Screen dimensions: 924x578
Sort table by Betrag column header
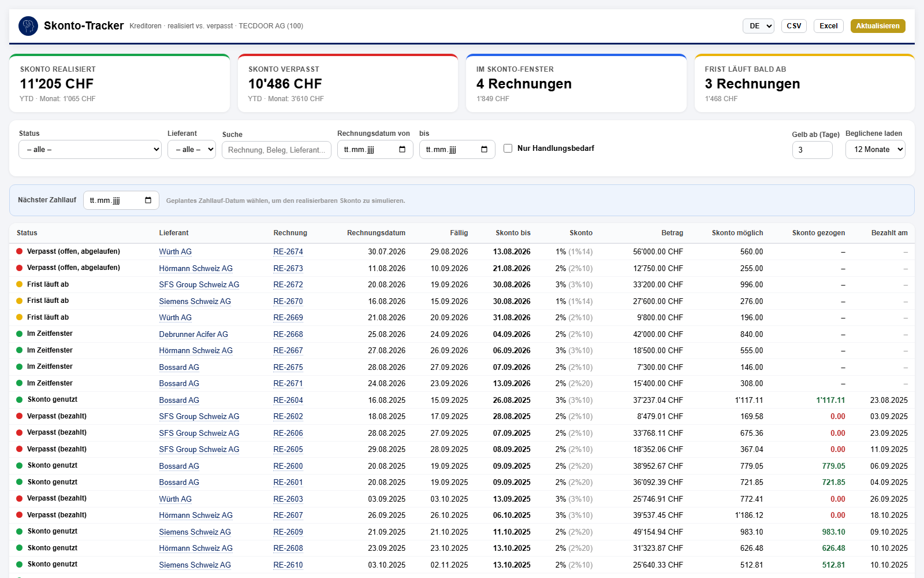[672, 233]
